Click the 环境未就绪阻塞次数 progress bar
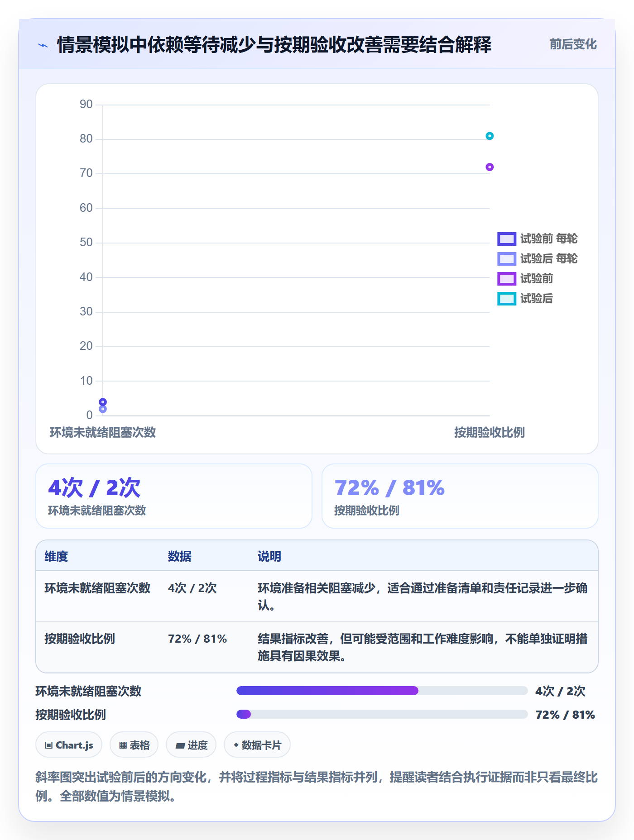This screenshot has height=840, width=634. (x=382, y=691)
